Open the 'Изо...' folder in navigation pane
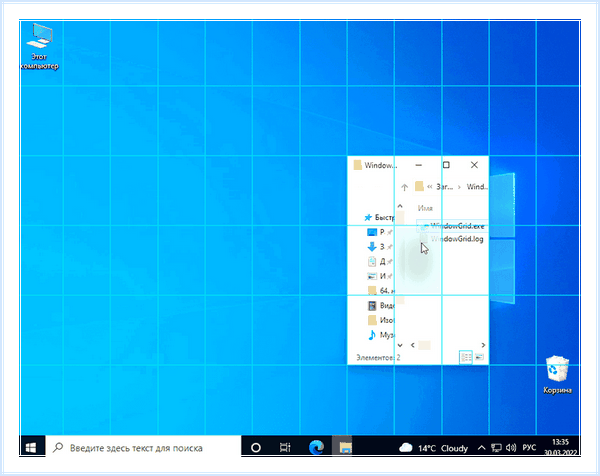The width and height of the screenshot is (600, 476). tap(381, 320)
